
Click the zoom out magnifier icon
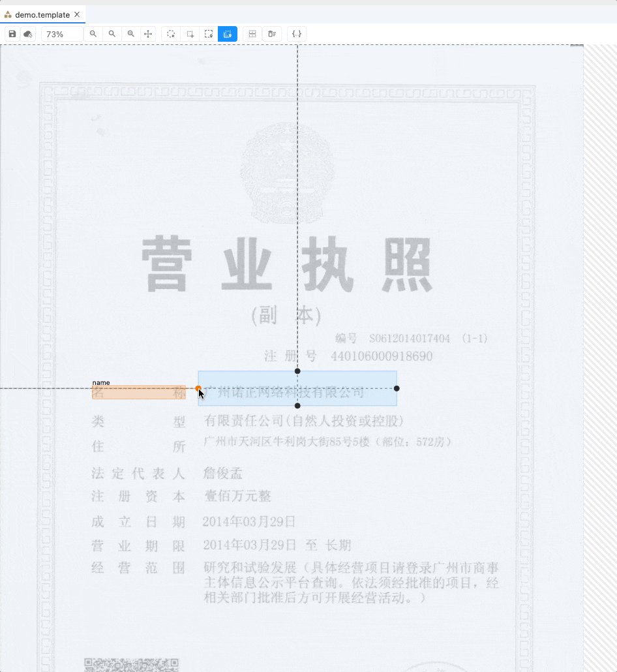(93, 34)
